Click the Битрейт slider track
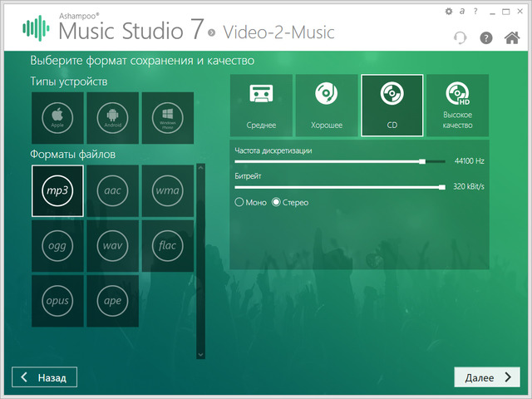Screen dimensions: 532x399 [x=339, y=187]
